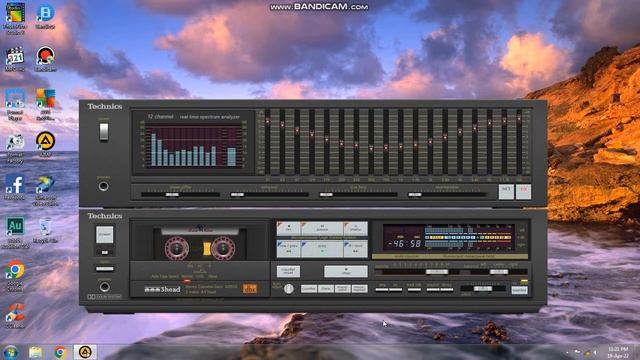This screenshot has width=640, height=360.
Task: Open the Windows Start menu
Action: [x=10, y=352]
